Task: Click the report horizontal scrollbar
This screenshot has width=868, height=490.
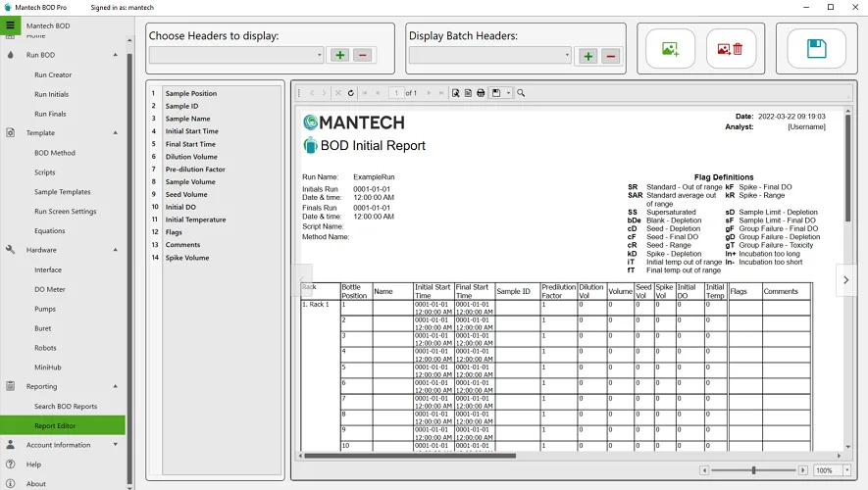Action: 410,456
